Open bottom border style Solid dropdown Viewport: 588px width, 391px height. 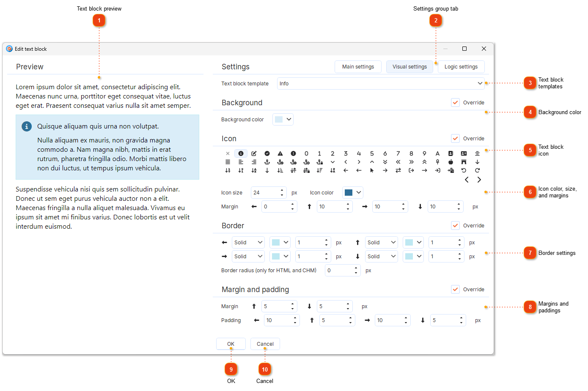point(382,256)
